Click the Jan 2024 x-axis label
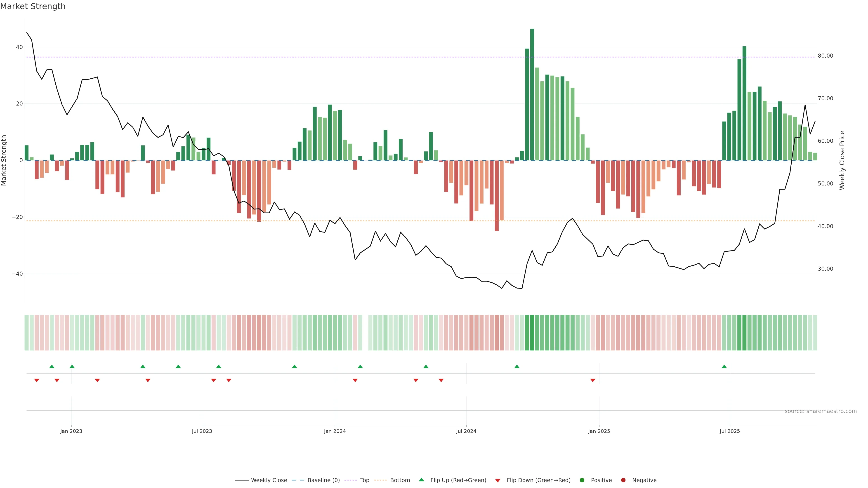Image resolution: width=868 pixels, height=488 pixels. (x=335, y=431)
